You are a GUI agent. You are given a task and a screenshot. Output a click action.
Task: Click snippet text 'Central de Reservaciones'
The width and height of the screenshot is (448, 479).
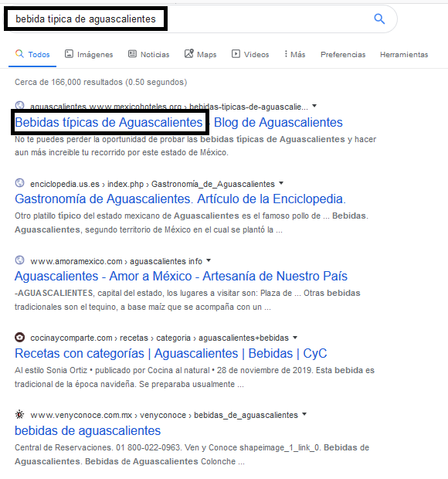pyautogui.click(x=192, y=454)
